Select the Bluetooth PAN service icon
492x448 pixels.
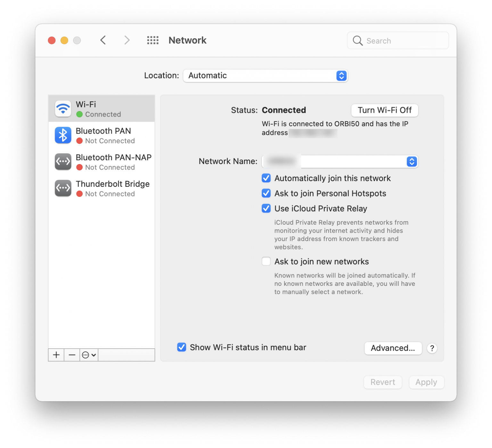63,135
